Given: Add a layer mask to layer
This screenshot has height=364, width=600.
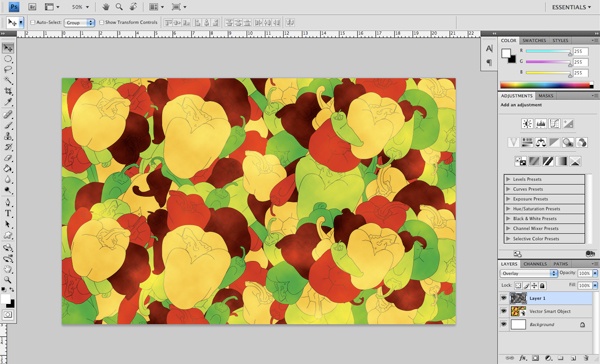Looking at the screenshot, I should click(535, 358).
